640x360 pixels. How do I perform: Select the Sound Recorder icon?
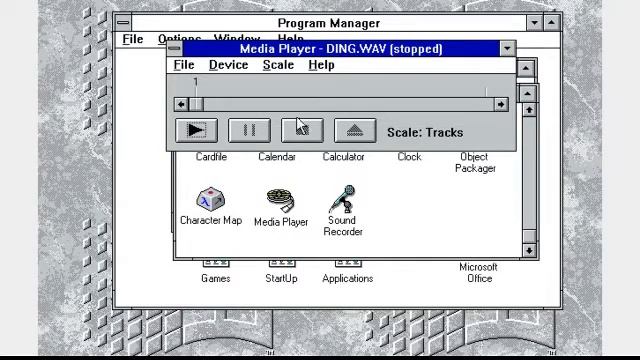[x=343, y=211]
